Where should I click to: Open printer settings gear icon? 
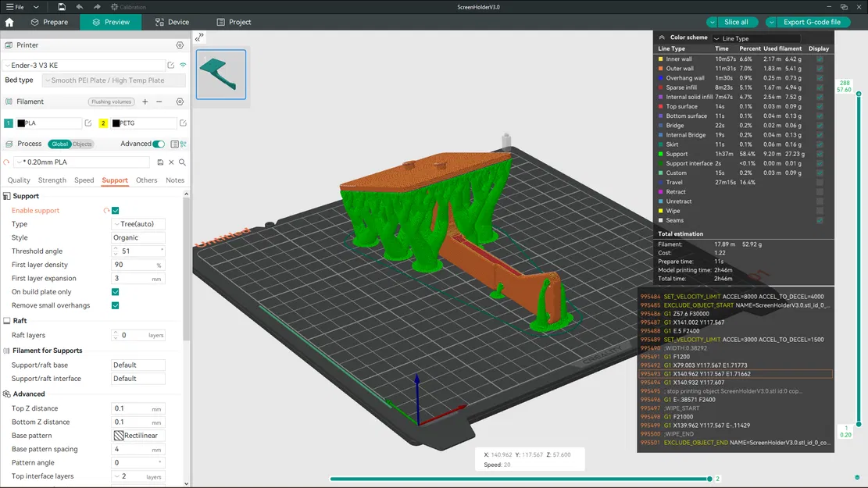pos(180,45)
